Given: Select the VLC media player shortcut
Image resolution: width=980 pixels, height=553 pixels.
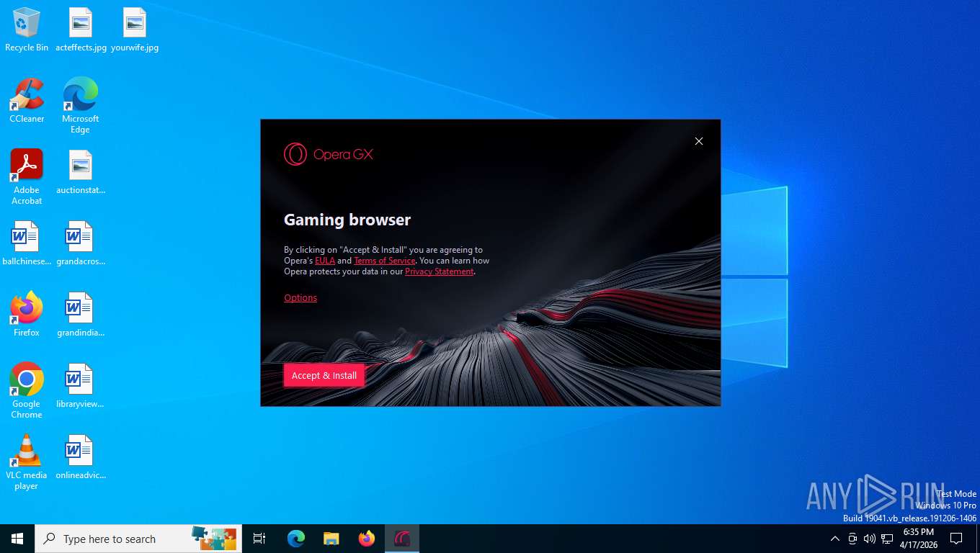Looking at the screenshot, I should 27,462.
